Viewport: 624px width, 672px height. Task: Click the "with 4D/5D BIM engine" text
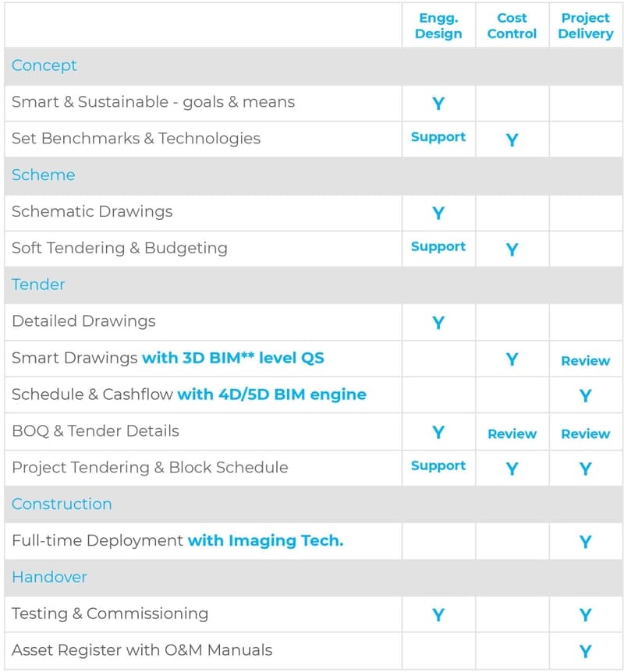271,394
